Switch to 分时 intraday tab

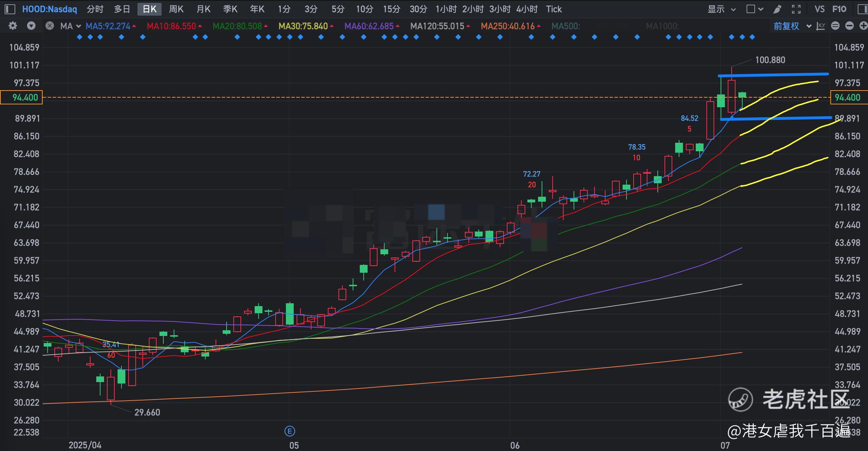point(95,9)
